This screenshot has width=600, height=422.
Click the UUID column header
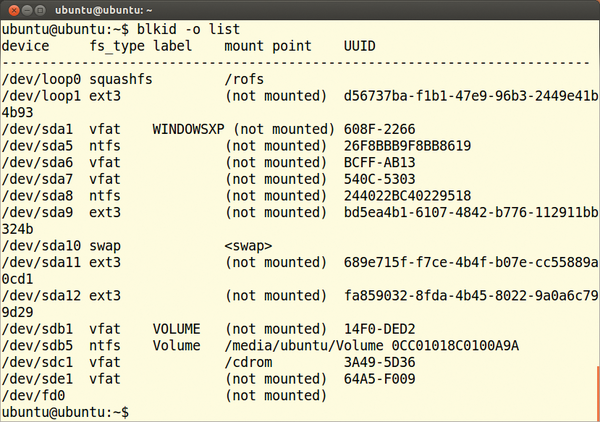point(359,46)
